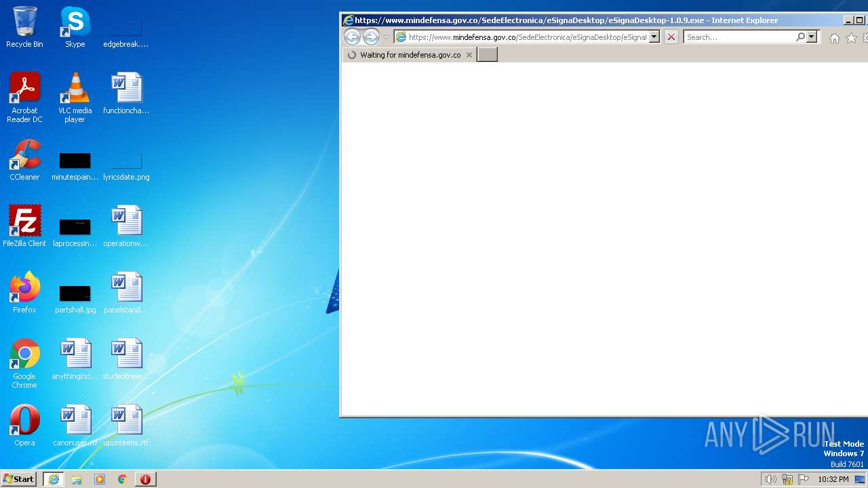Click the volume speaker tray icon
868x488 pixels.
pos(770,479)
